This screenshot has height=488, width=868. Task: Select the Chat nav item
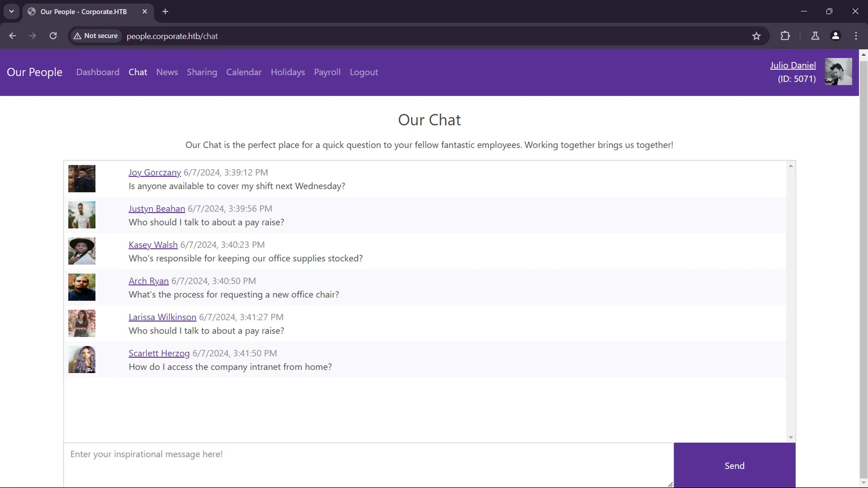(x=138, y=72)
